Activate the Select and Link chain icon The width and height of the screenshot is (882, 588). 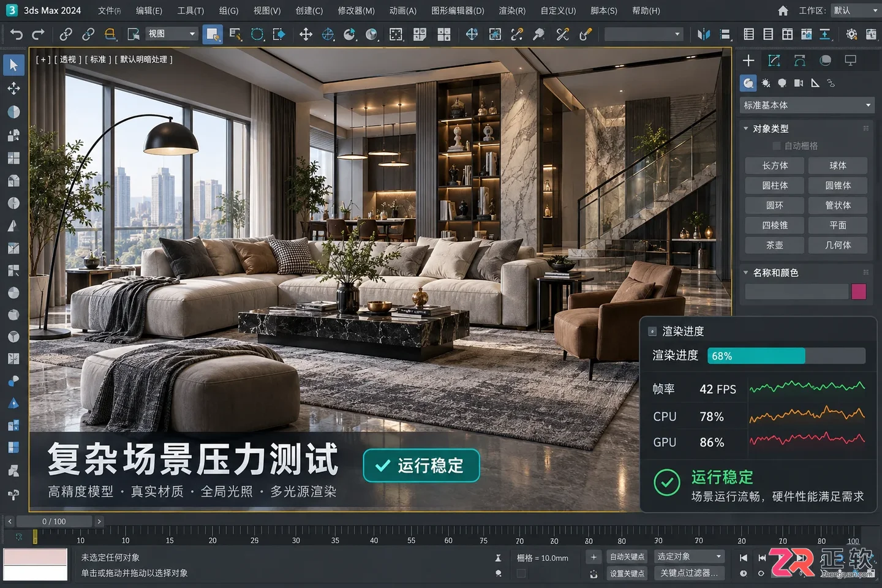click(x=66, y=34)
